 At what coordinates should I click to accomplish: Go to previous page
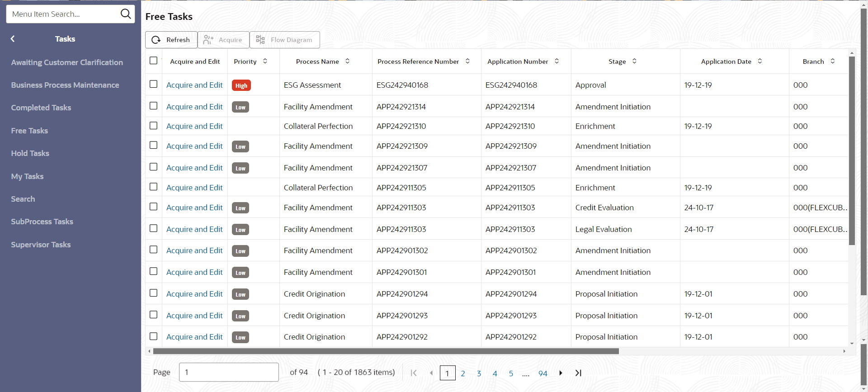point(431,373)
